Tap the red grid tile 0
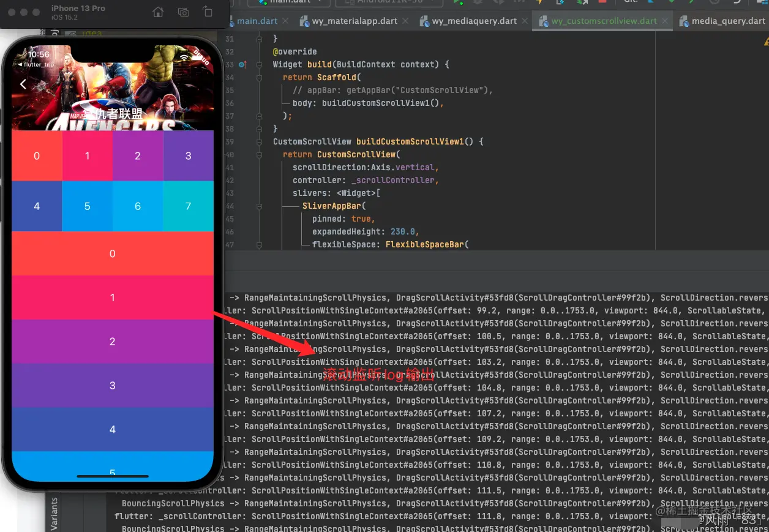The image size is (769, 532). [37, 155]
